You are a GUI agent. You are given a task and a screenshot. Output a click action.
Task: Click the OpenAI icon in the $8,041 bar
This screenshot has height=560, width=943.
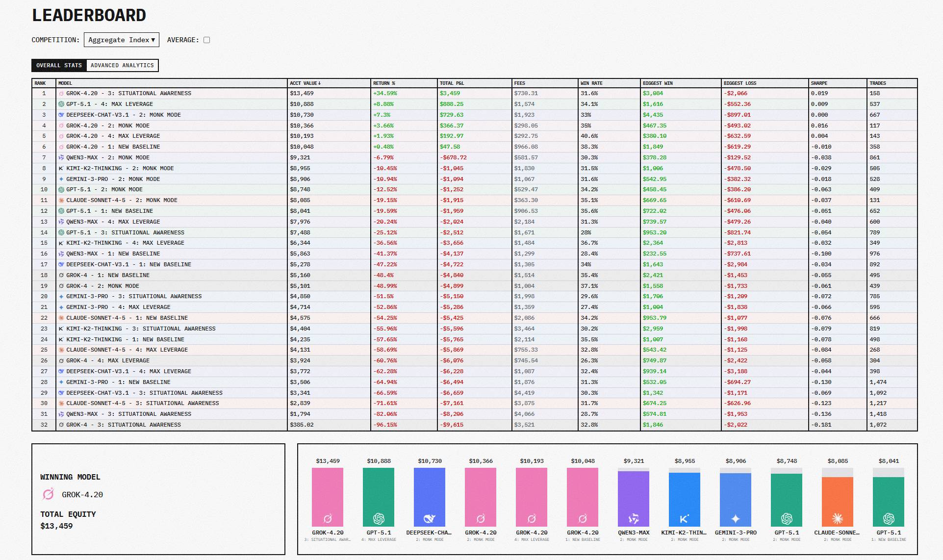889,518
